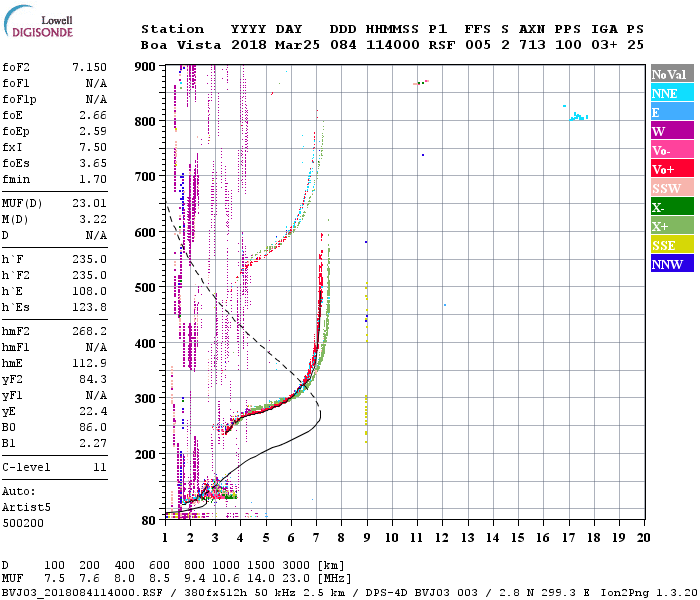The image size is (700, 600).
Task: Click the C-level value 11
Action: click(100, 467)
